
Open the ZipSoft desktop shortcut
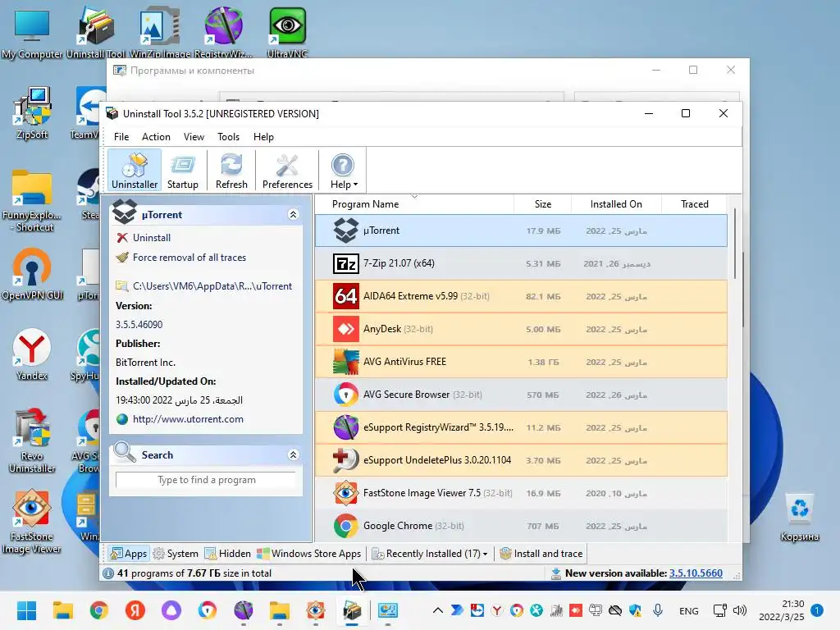click(32, 113)
